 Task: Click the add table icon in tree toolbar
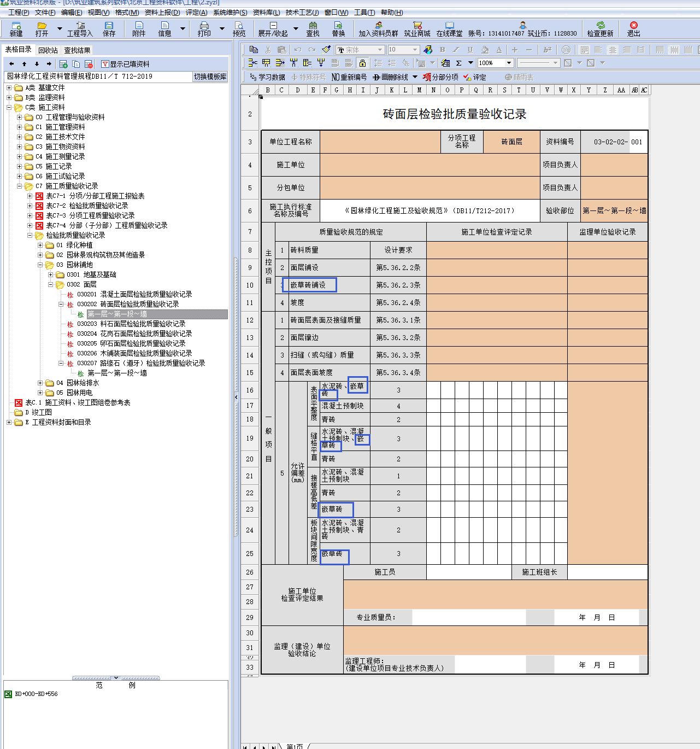[63, 64]
